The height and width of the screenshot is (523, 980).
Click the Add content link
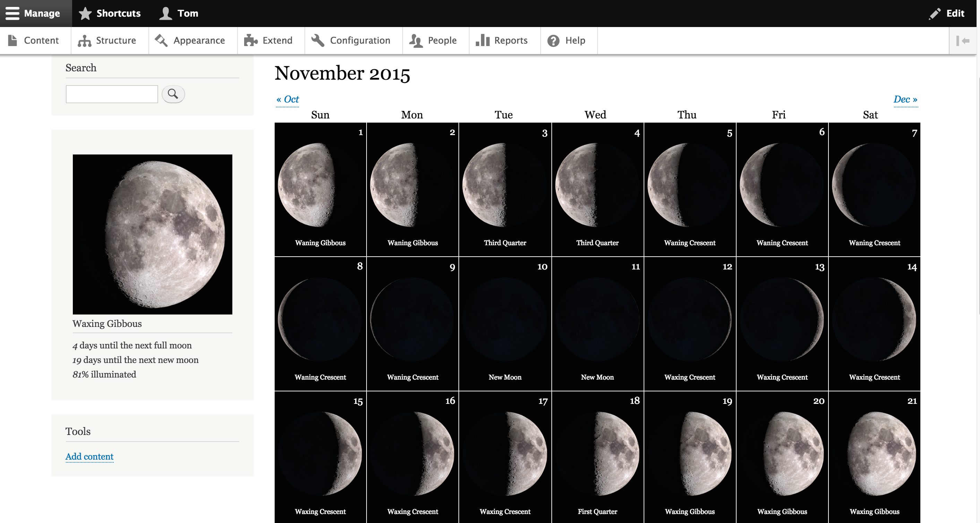pyautogui.click(x=90, y=456)
